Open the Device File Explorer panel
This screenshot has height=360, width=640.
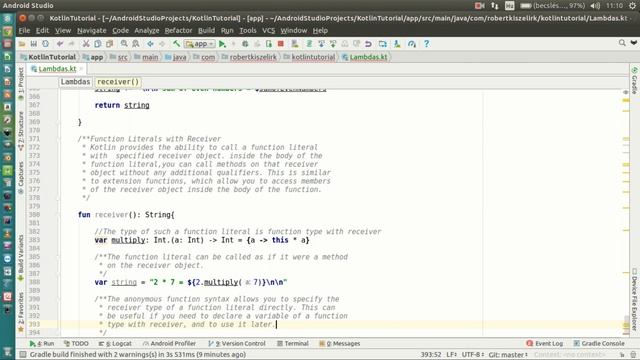point(634,299)
